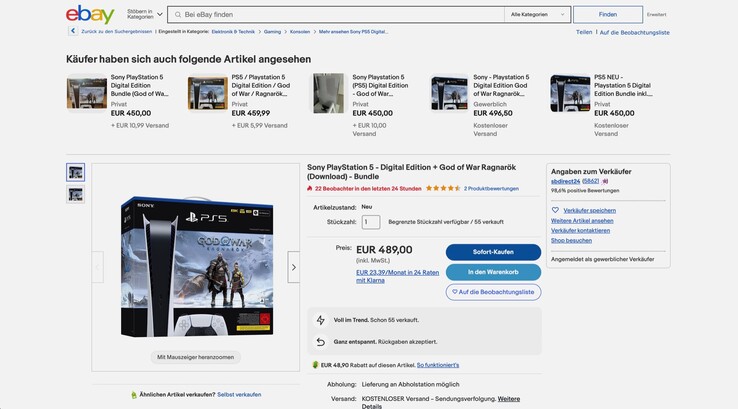Open seller sbdirect24 profile link
The image size is (738, 409).
[565, 181]
